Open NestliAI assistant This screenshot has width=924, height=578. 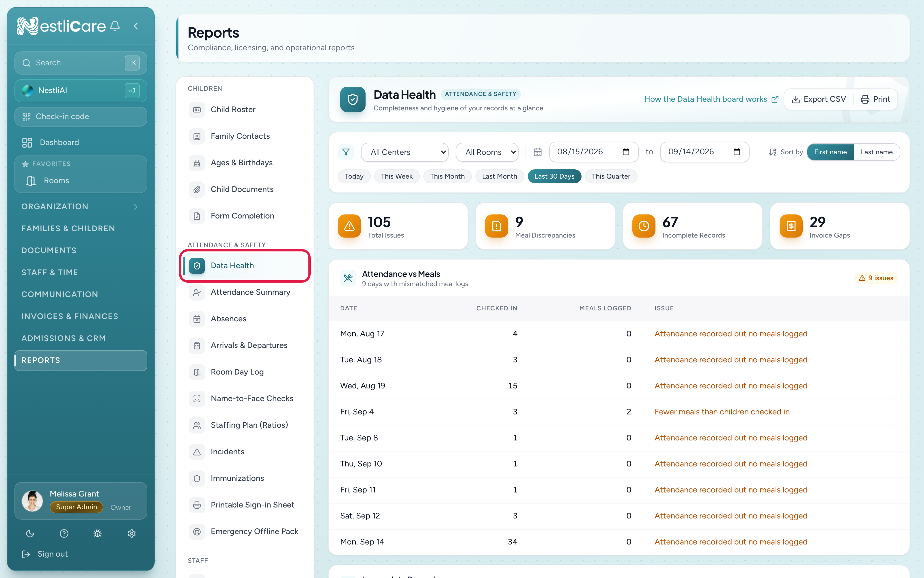[x=81, y=90]
